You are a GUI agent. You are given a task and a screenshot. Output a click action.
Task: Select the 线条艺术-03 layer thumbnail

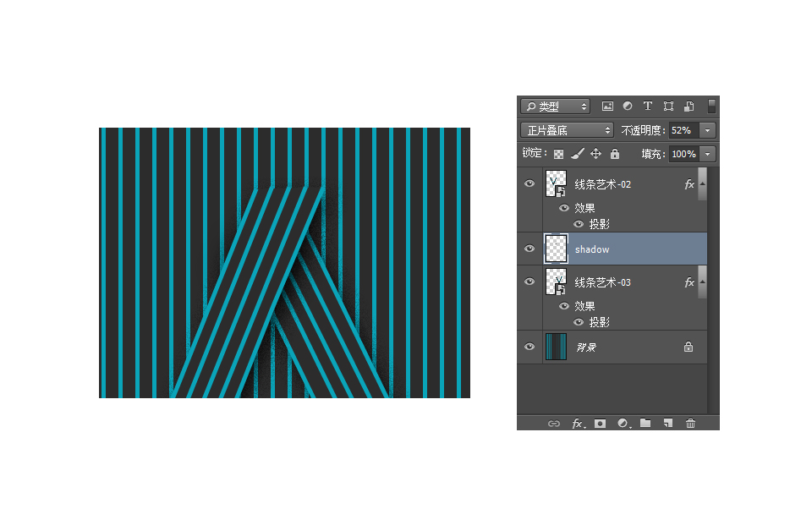point(556,282)
